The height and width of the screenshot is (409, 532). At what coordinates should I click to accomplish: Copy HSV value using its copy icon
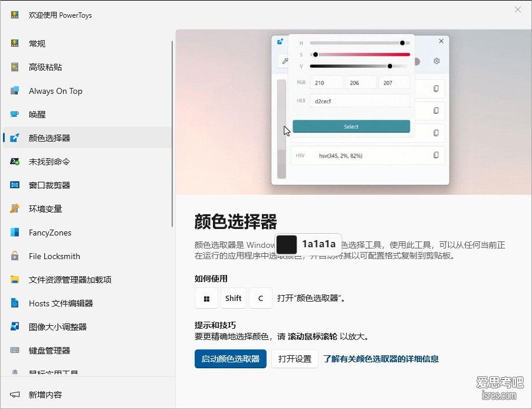[x=436, y=155]
